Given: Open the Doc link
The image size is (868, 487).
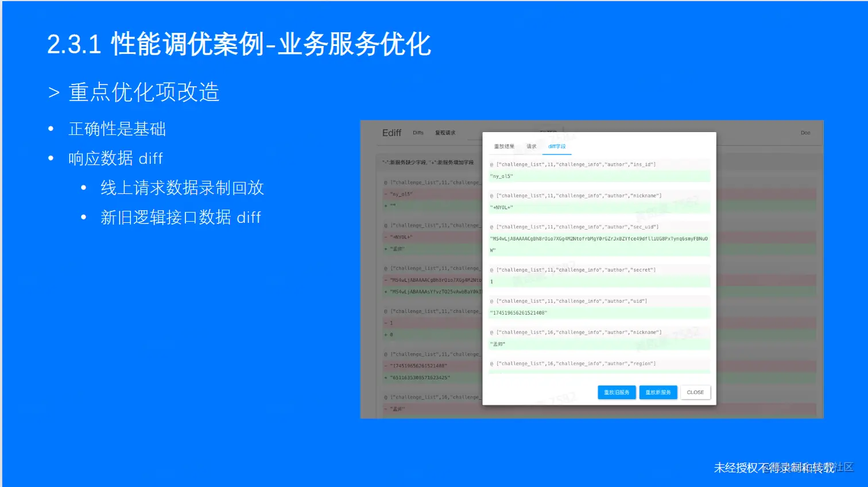Looking at the screenshot, I should 805,132.
